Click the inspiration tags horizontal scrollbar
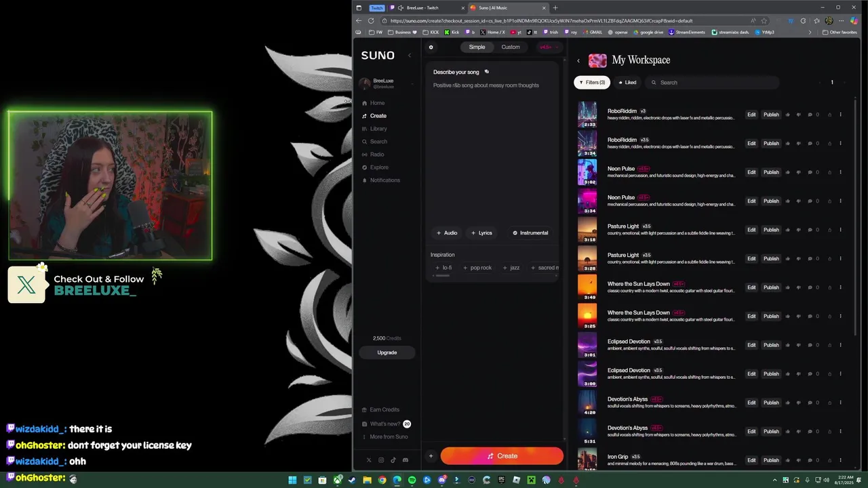Image resolution: width=868 pixels, height=488 pixels. point(441,276)
